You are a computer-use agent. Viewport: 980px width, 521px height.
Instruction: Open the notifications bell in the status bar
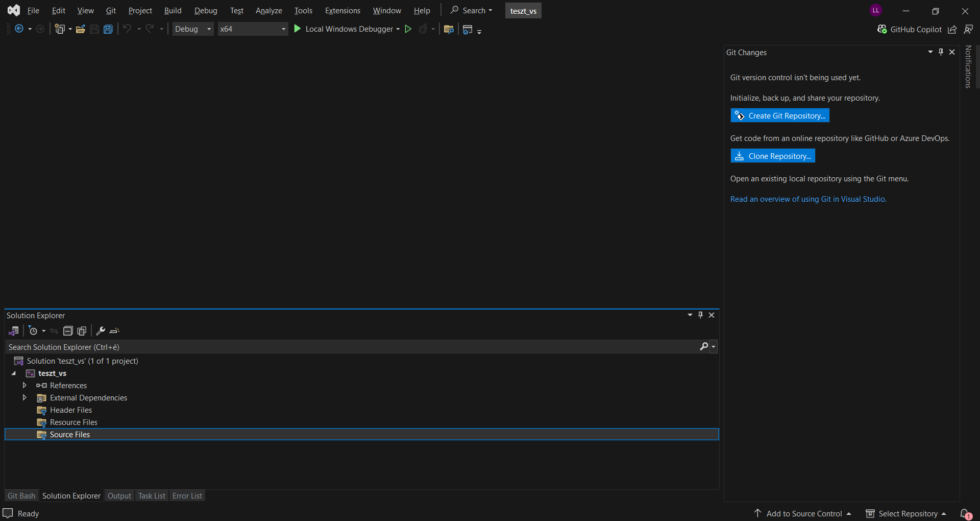965,513
